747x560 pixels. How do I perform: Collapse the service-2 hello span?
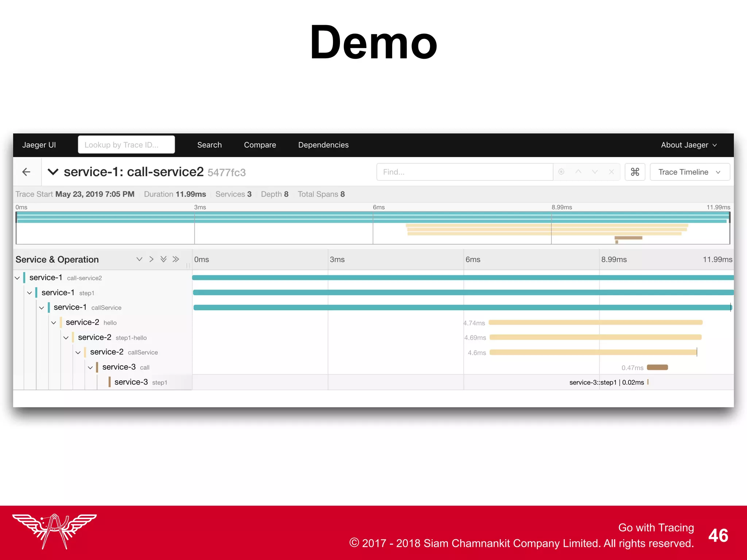[54, 323]
